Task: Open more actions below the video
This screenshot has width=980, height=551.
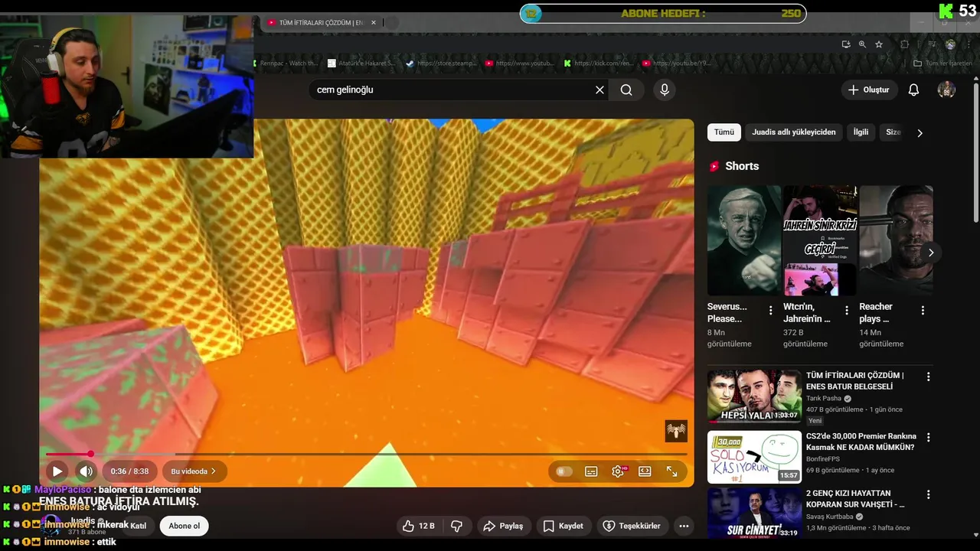Action: point(684,526)
